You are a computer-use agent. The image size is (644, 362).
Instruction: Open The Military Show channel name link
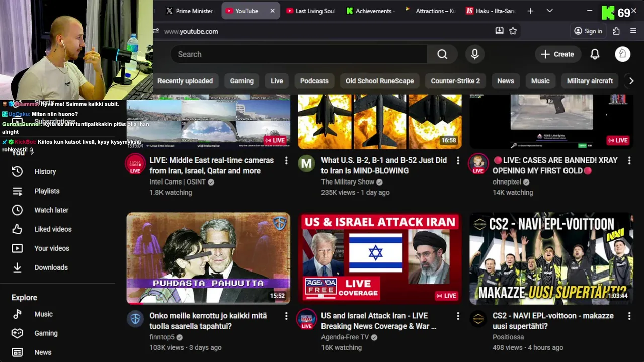(348, 182)
